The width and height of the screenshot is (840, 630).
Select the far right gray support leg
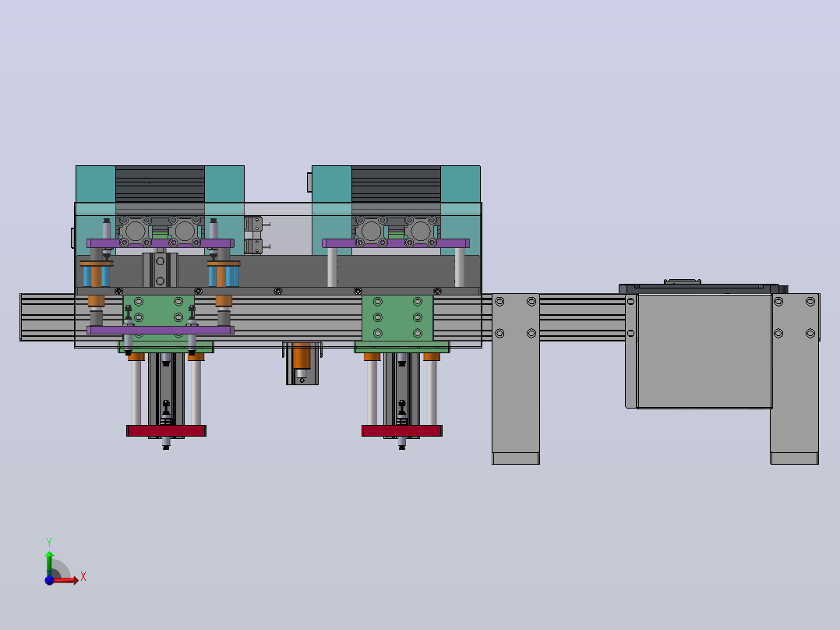coord(795,378)
